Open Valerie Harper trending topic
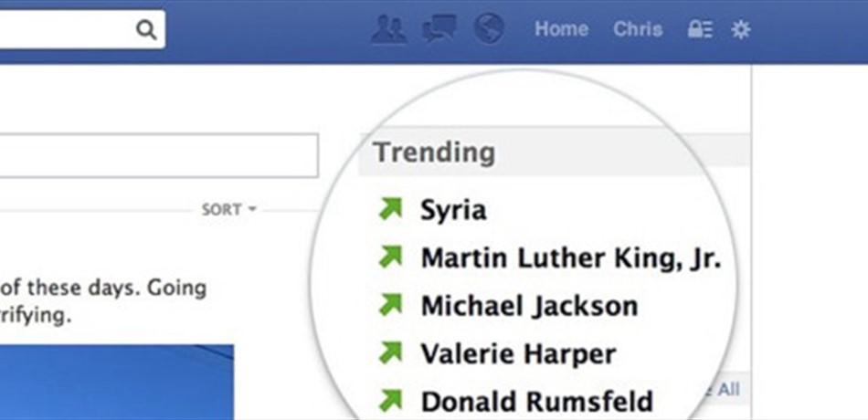 tap(518, 354)
